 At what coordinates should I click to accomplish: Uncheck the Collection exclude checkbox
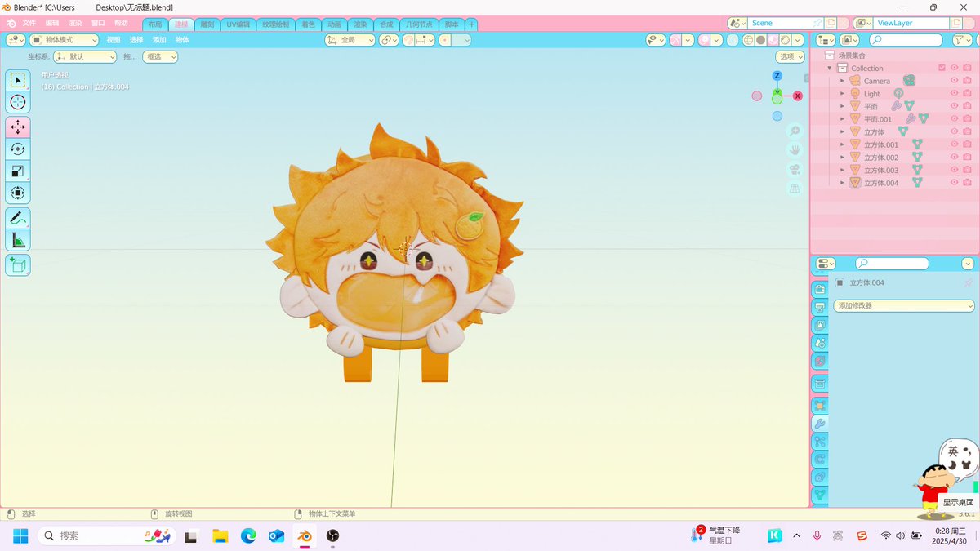pos(942,68)
